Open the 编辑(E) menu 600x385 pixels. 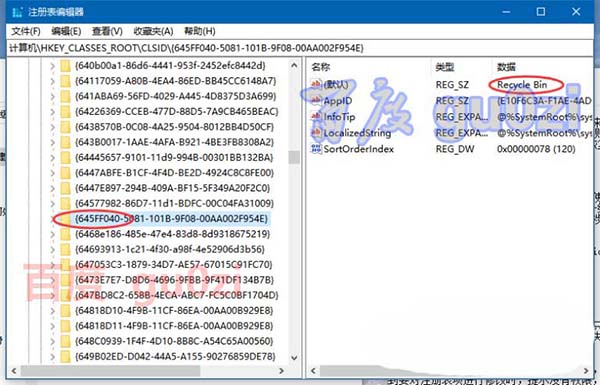66,31
